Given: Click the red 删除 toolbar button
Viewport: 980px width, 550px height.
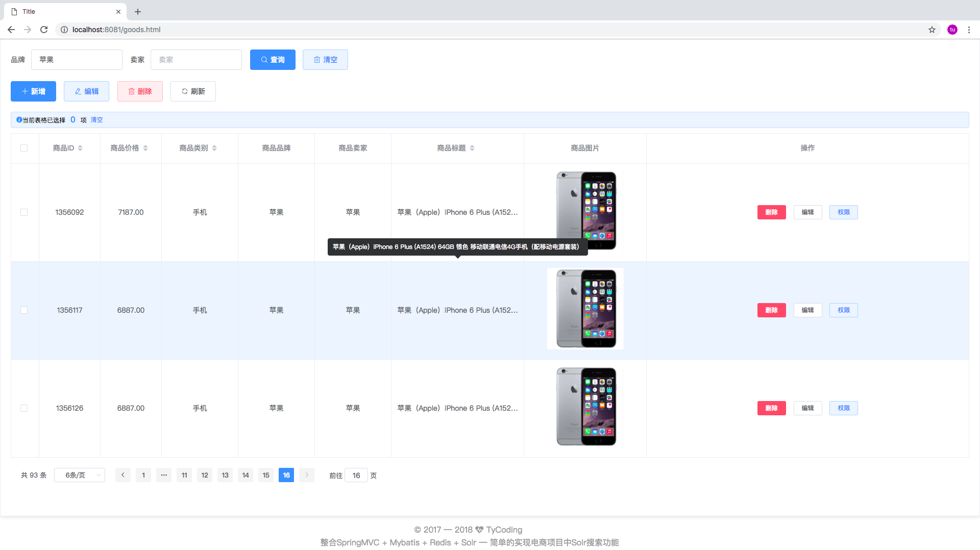Looking at the screenshot, I should click(x=140, y=91).
